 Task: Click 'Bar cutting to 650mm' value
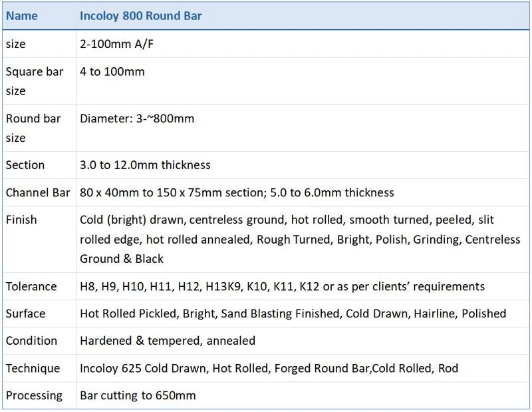pos(138,396)
